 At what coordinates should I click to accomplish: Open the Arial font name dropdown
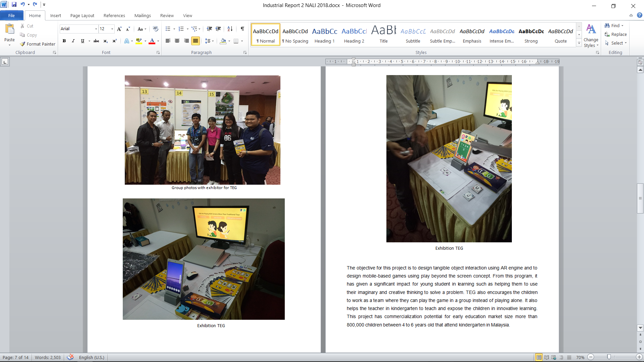pyautogui.click(x=96, y=29)
